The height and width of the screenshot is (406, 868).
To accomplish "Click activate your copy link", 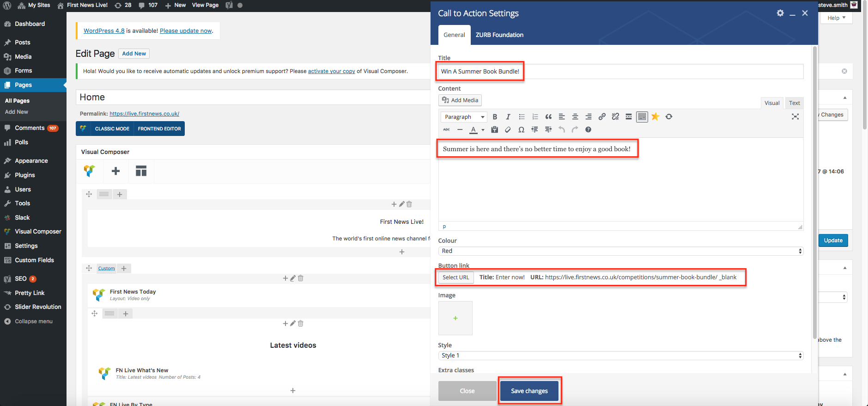I will pos(331,71).
